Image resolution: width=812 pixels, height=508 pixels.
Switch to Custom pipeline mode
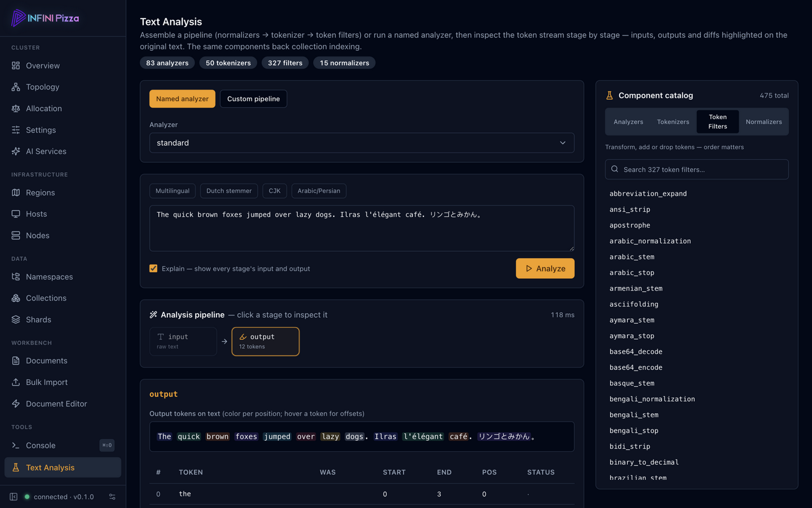[253, 99]
